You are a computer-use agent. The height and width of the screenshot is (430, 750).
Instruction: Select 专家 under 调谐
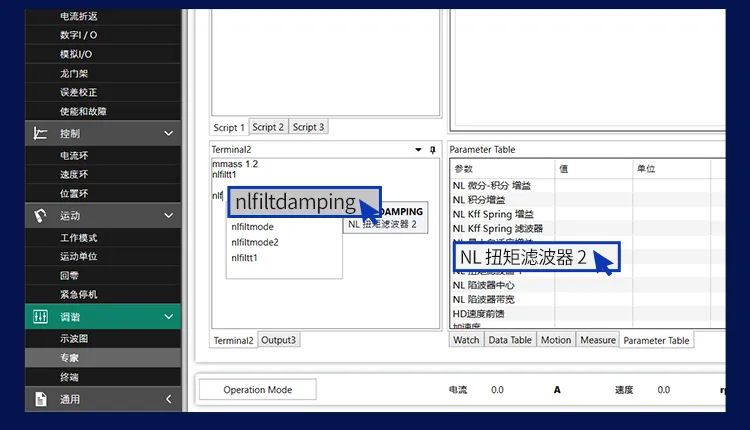coord(103,358)
